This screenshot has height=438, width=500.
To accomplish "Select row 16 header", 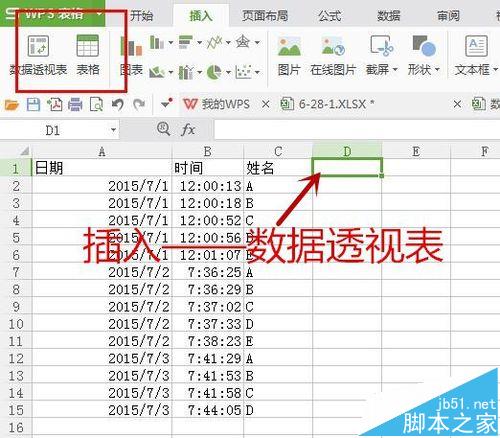I will click(x=16, y=427).
